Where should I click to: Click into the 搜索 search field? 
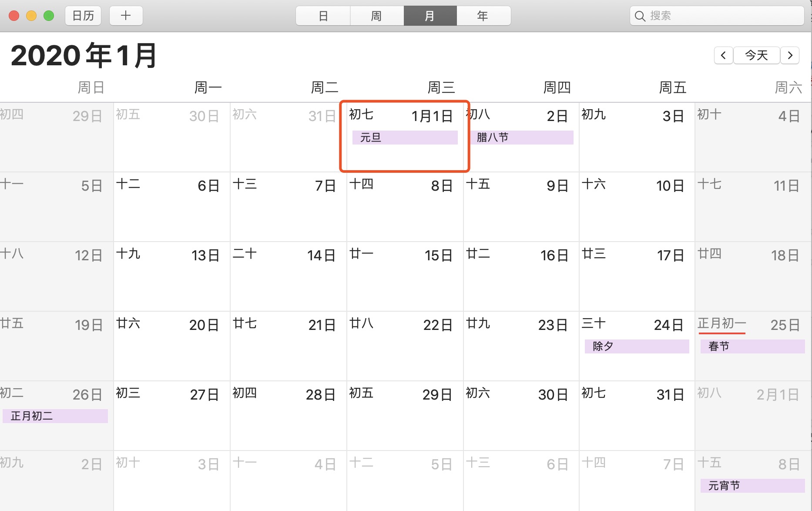[722, 16]
